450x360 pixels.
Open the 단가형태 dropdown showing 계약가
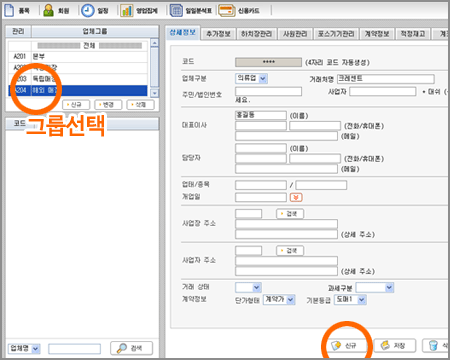pyautogui.click(x=279, y=300)
